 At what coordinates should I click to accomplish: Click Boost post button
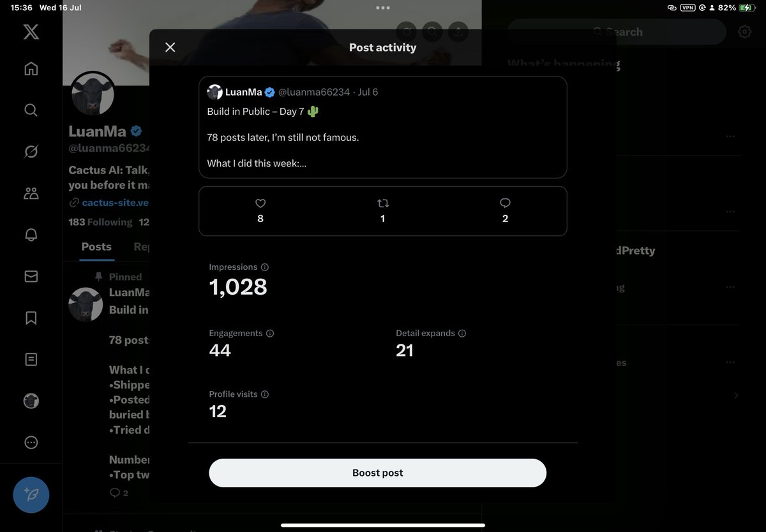point(378,473)
